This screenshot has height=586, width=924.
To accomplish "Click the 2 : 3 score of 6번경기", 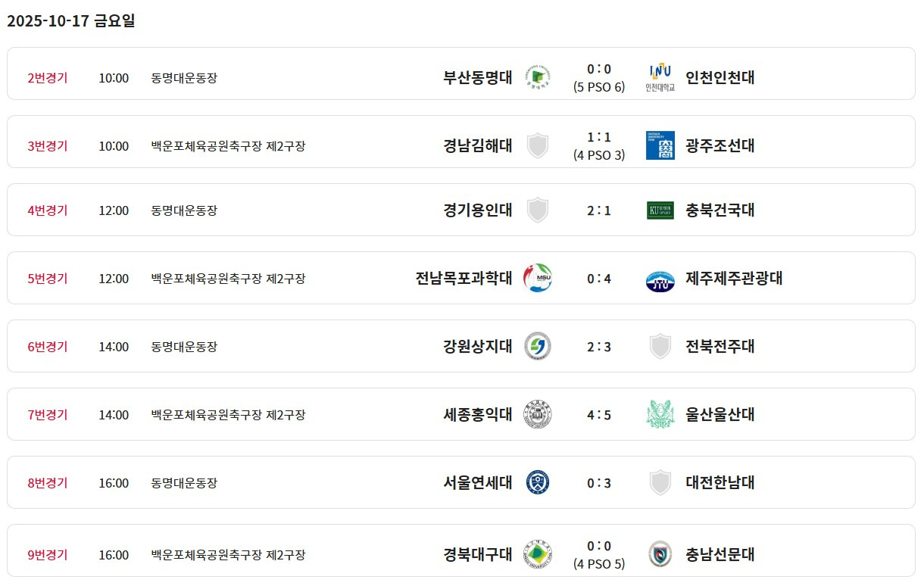I will (598, 346).
